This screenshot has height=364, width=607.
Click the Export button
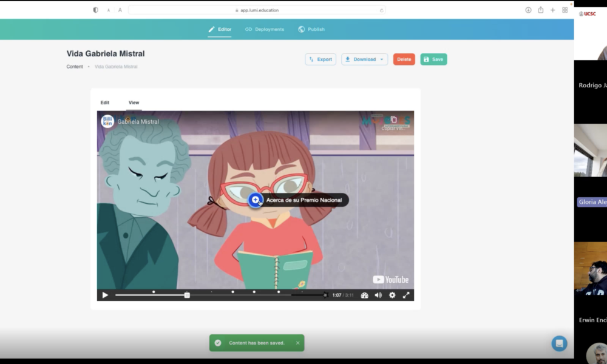(320, 59)
